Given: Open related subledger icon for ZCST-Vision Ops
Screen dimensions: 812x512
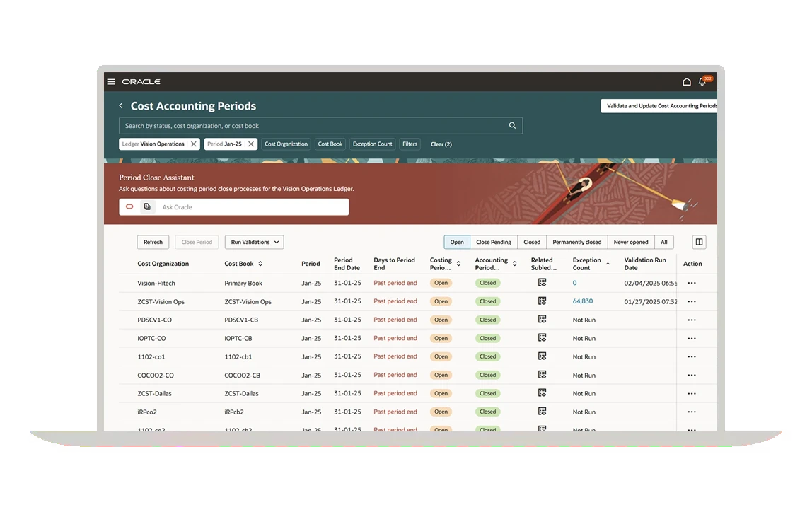Looking at the screenshot, I should (x=543, y=301).
